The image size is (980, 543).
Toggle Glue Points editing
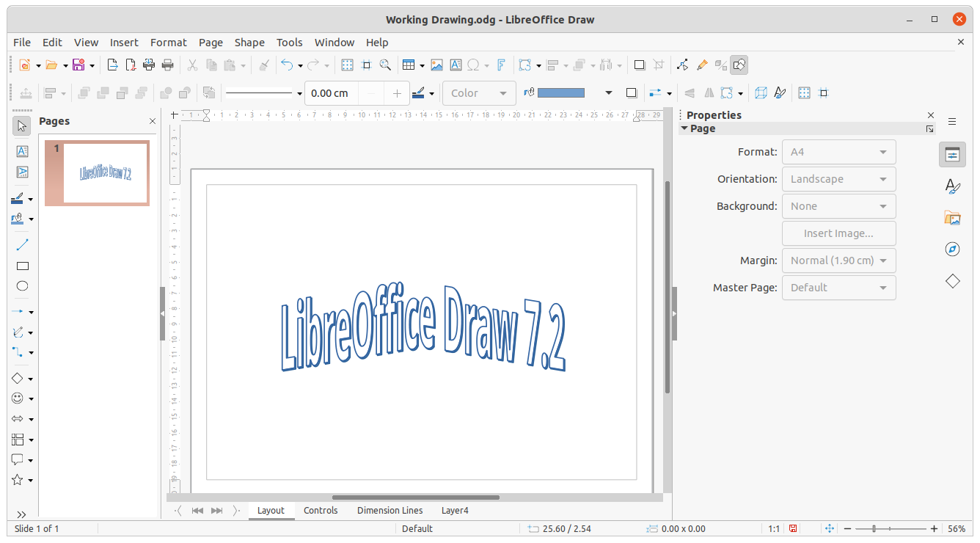702,65
